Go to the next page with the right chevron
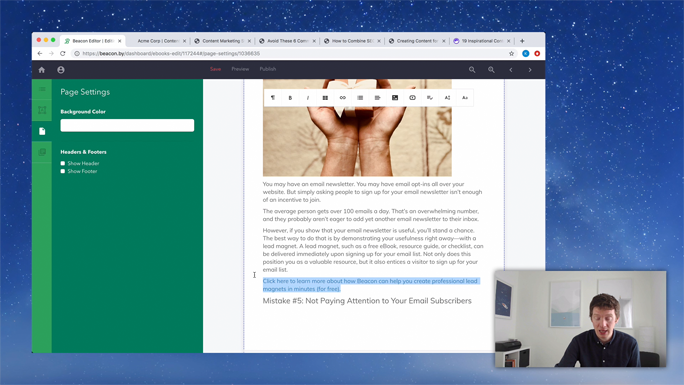This screenshot has height=385, width=684. click(530, 70)
